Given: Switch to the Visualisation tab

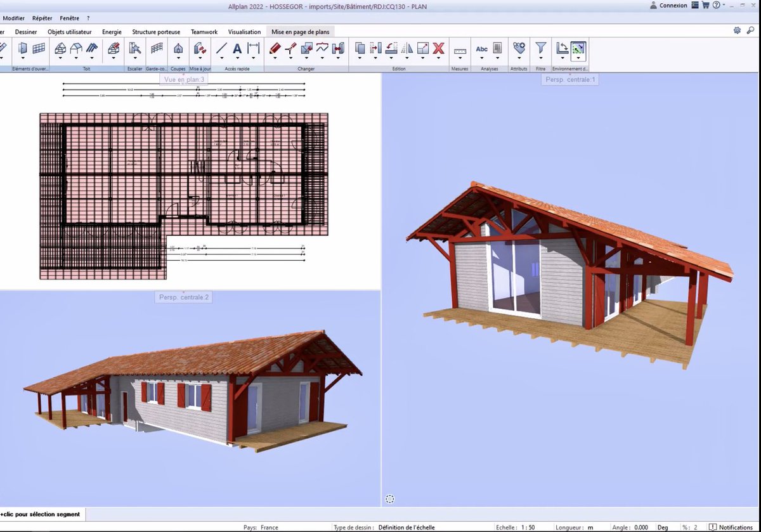Looking at the screenshot, I should click(244, 32).
